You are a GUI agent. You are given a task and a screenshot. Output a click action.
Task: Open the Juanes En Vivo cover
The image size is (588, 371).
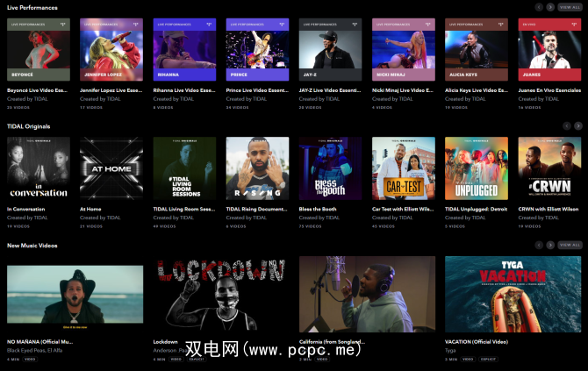549,49
